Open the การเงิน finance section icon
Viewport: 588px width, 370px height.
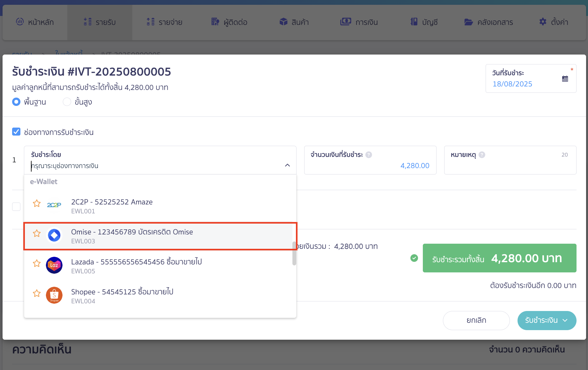pos(345,22)
